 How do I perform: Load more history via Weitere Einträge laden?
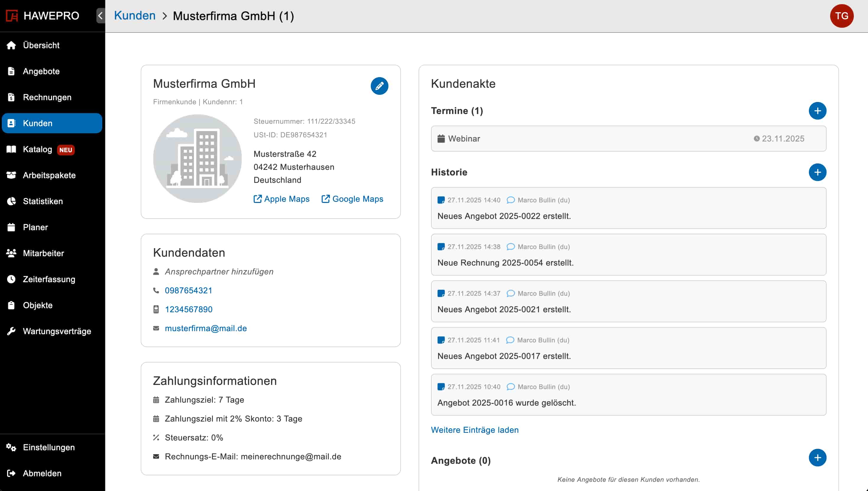point(475,430)
